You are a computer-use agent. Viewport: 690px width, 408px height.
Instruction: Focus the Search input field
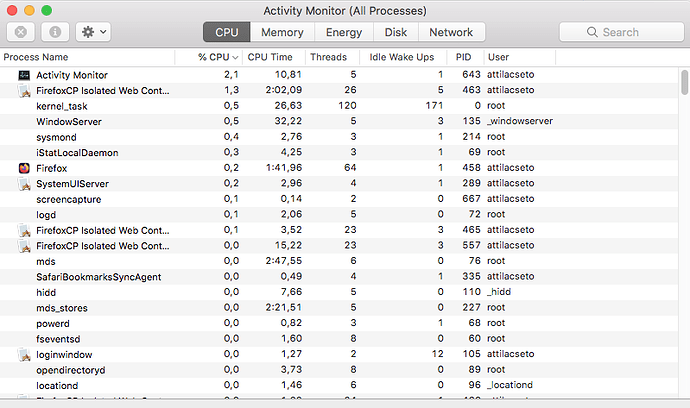point(621,32)
